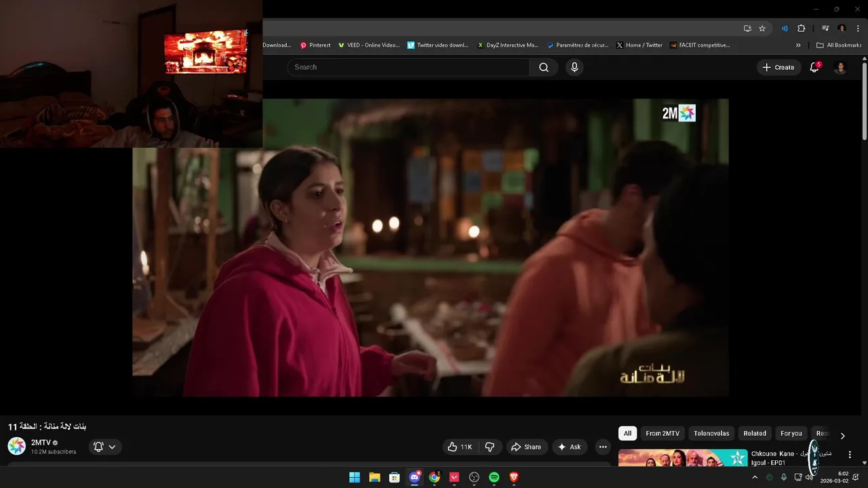Click the Create button
The image size is (868, 488).
[778, 67]
